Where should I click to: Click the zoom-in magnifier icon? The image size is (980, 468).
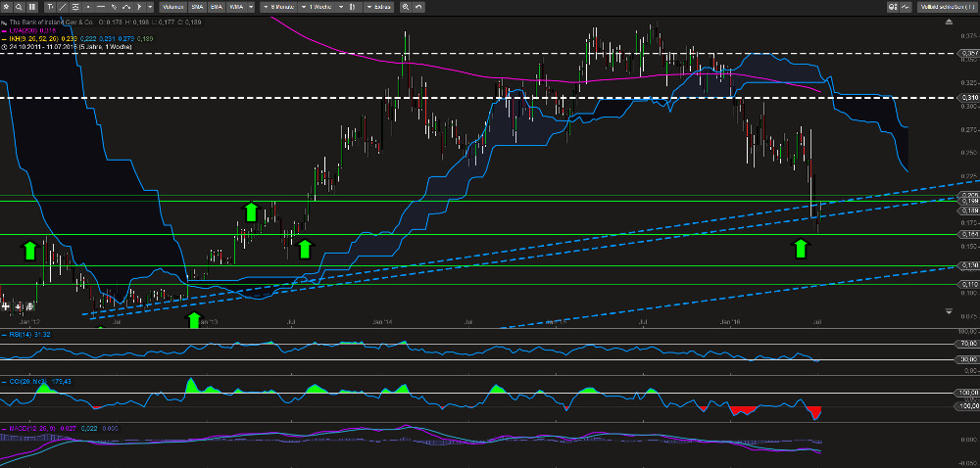point(406,7)
